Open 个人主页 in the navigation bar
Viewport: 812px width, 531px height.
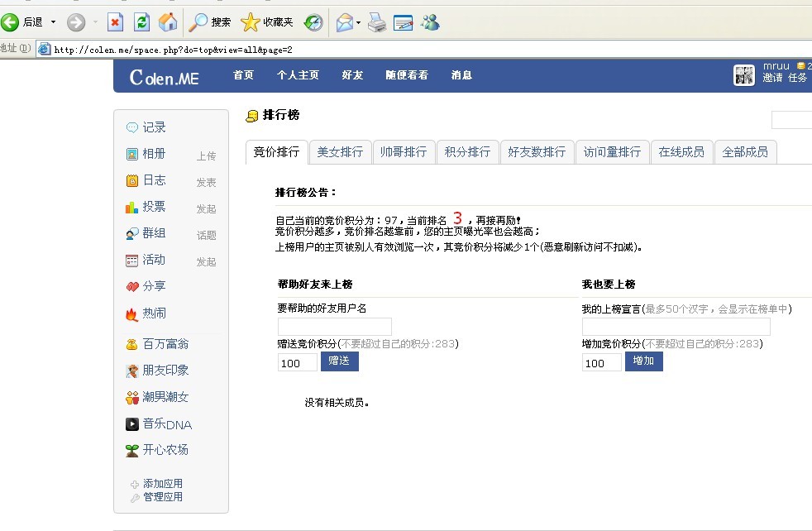[x=298, y=75]
